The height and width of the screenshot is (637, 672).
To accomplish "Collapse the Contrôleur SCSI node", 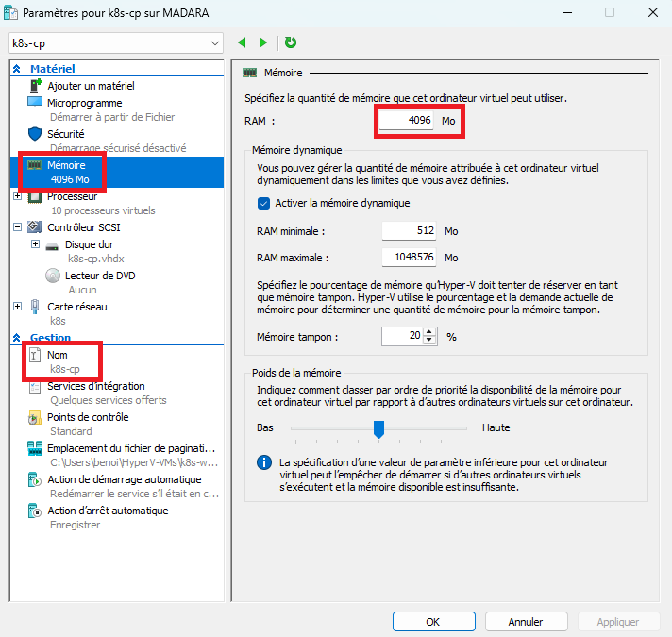I will [18, 227].
